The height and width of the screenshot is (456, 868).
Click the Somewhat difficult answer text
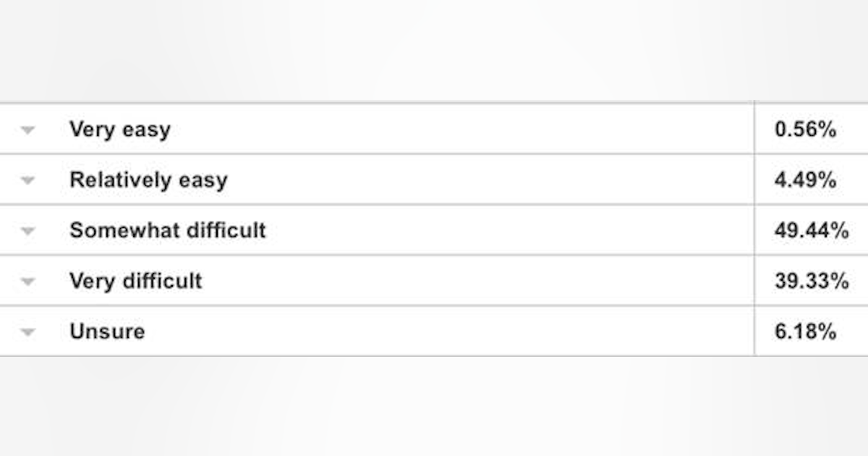[168, 230]
